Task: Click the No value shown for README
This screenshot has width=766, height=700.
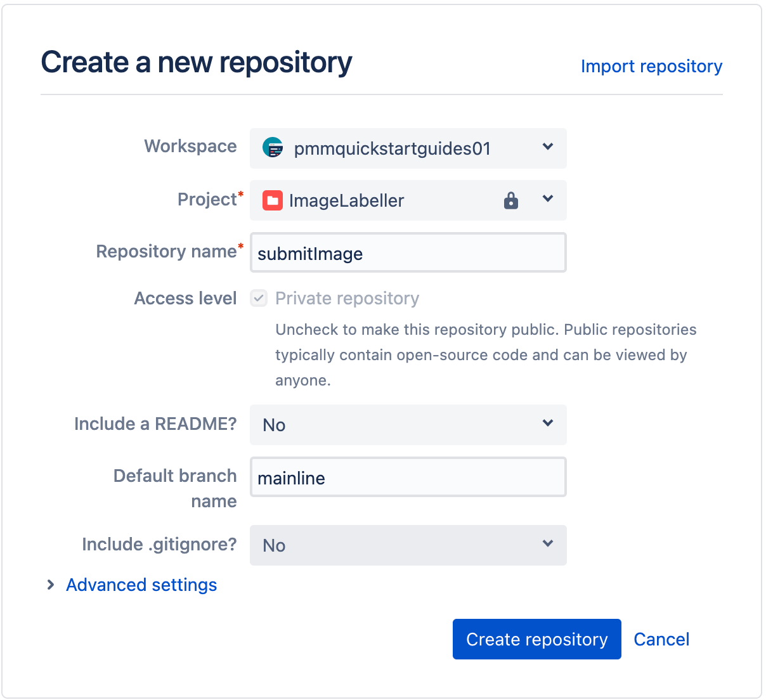Action: (273, 425)
